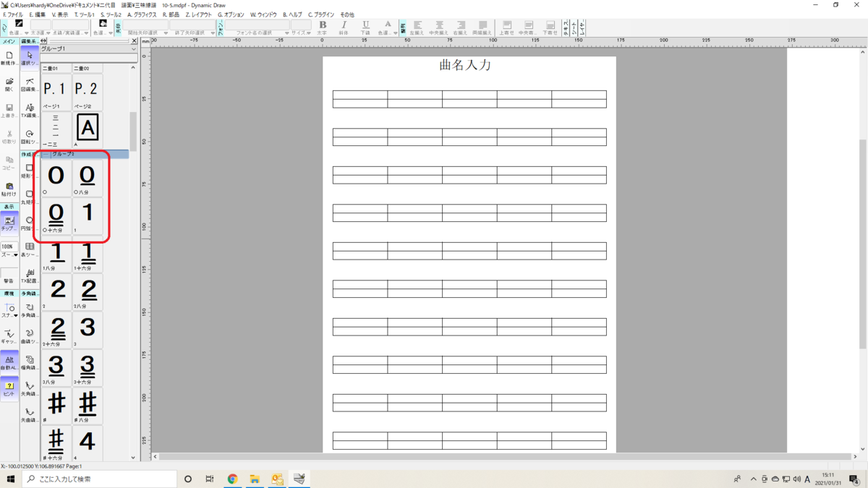Select the 矢曲線 arrow curve tool
868x488 pixels.
(x=30, y=414)
